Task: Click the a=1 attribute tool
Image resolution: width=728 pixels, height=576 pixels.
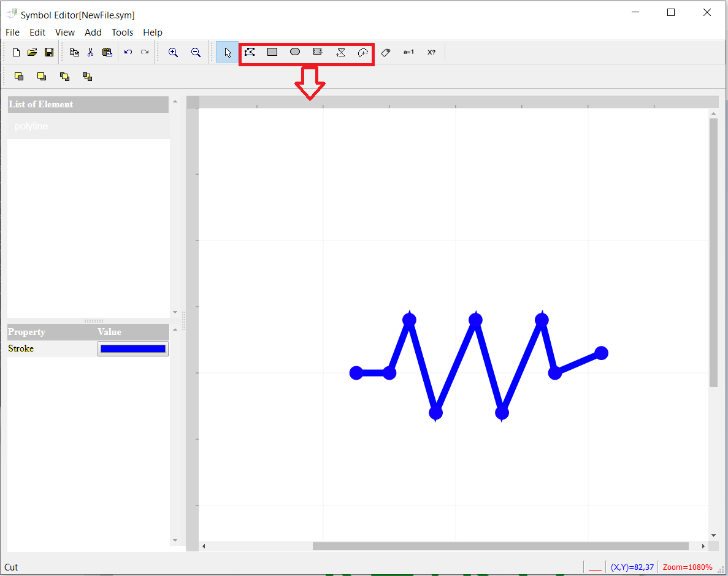Action: click(408, 52)
